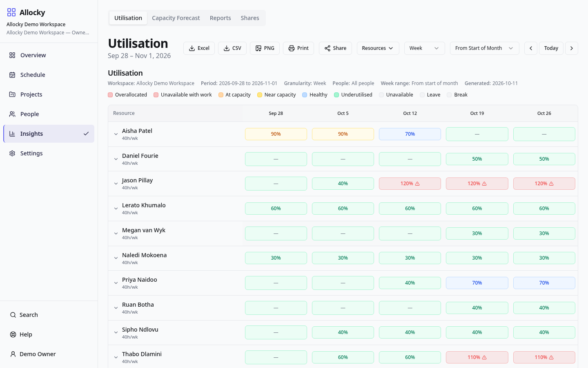
Task: Click Allocky Demo Workspace name in sidebar
Action: tap(36, 25)
